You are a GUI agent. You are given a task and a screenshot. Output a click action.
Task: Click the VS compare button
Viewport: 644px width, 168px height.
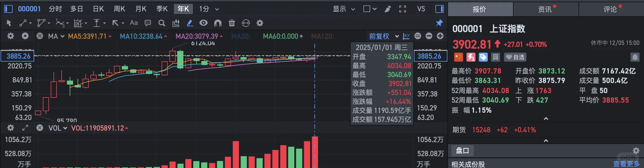[x=421, y=9]
